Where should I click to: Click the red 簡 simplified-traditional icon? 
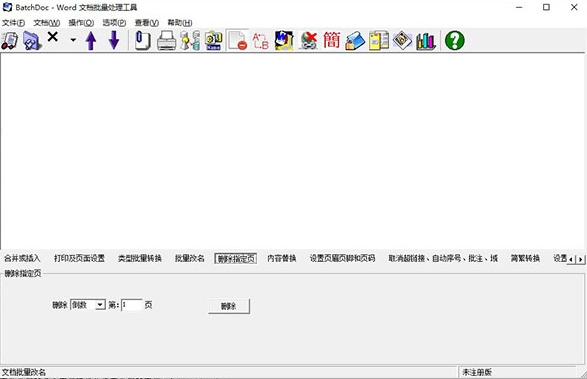click(x=332, y=40)
